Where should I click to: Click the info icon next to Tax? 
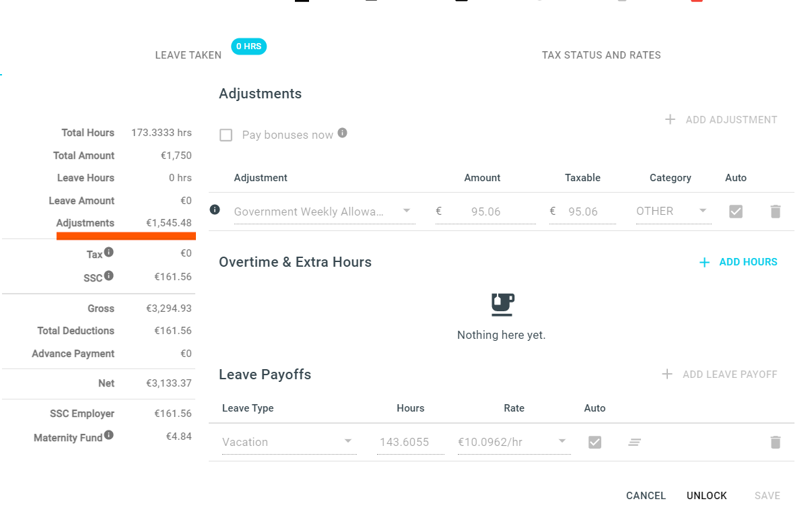coord(108,252)
